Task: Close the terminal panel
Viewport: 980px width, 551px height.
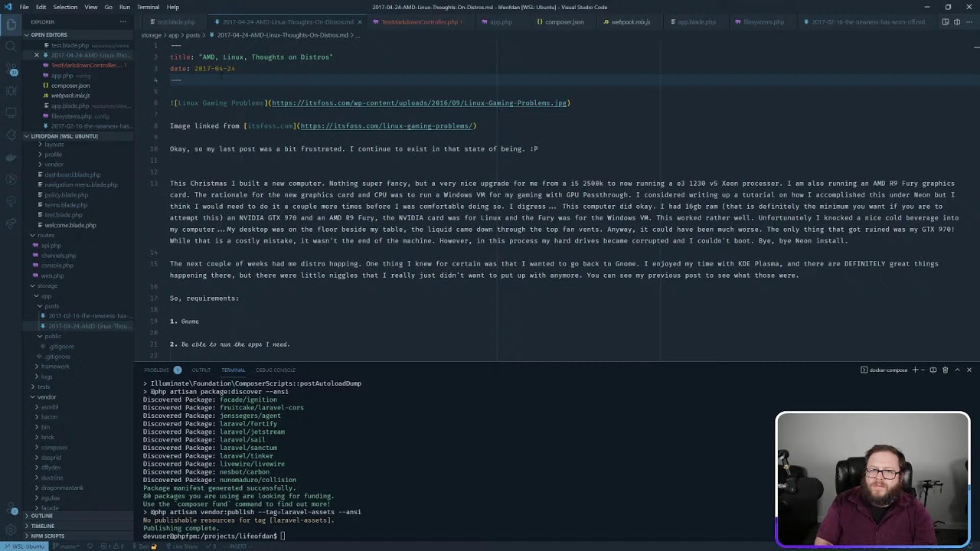Action: 969,370
